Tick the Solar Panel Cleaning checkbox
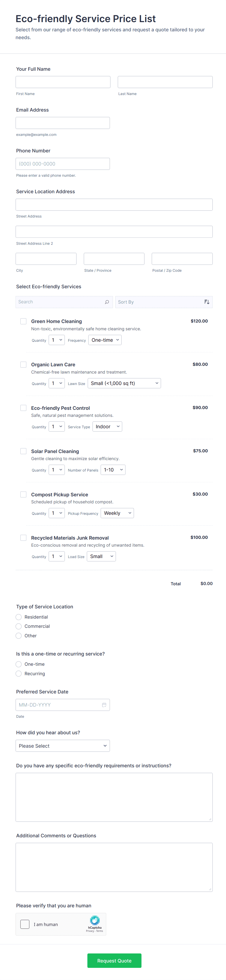This screenshot has width=226, height=980. pyautogui.click(x=23, y=451)
